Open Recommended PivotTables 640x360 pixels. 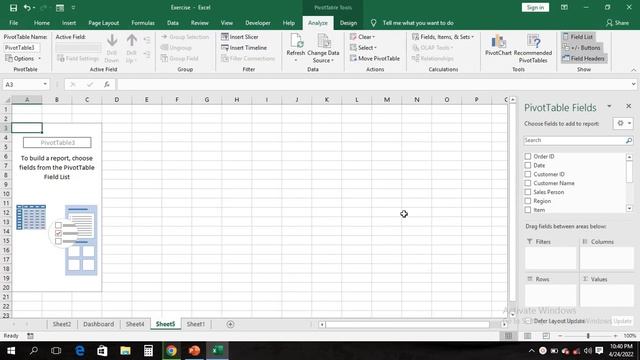pyautogui.click(x=533, y=48)
